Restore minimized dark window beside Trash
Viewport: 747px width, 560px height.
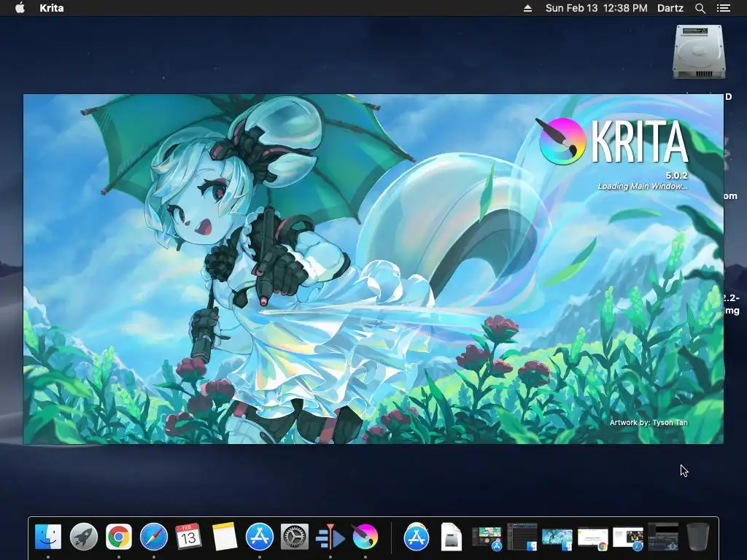663,537
